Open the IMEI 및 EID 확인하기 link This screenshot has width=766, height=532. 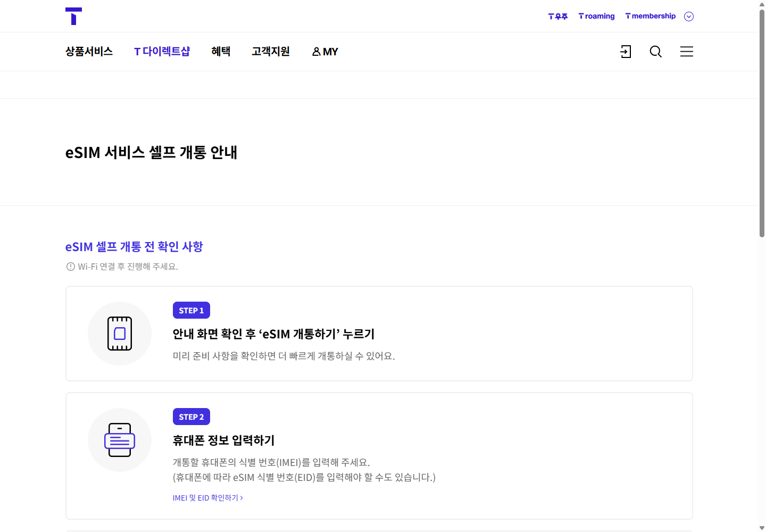(x=207, y=498)
